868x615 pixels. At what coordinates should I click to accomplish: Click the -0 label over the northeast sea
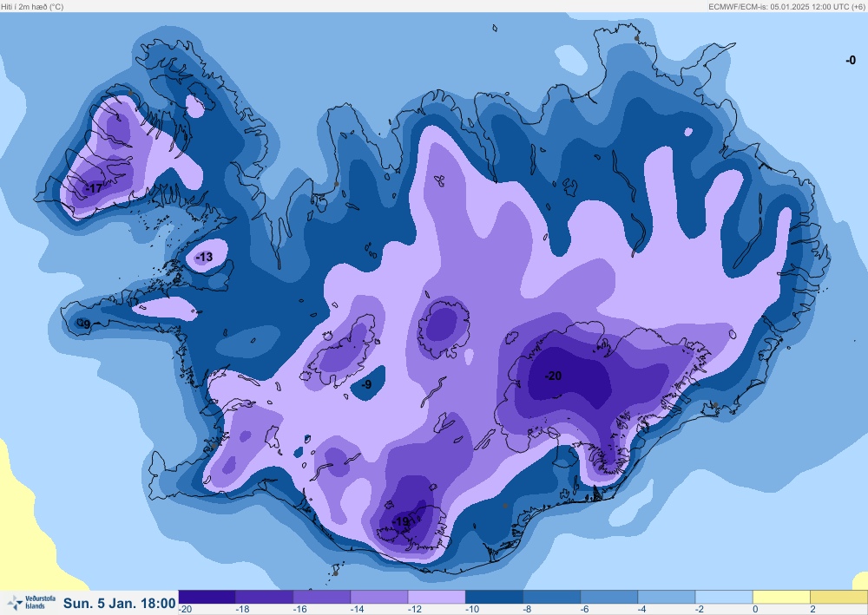click(x=851, y=60)
